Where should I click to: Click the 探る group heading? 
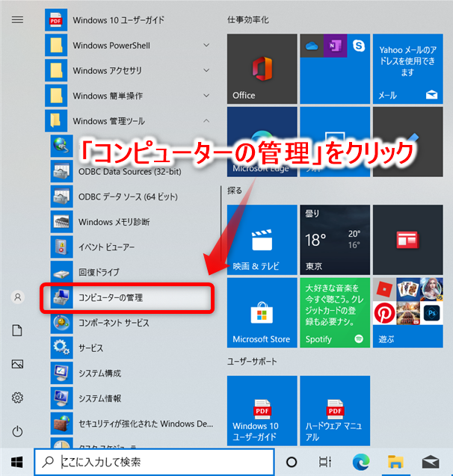[235, 191]
